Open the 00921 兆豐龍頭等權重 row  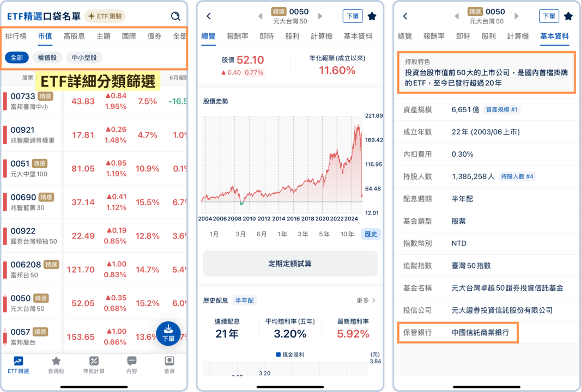[x=94, y=134]
